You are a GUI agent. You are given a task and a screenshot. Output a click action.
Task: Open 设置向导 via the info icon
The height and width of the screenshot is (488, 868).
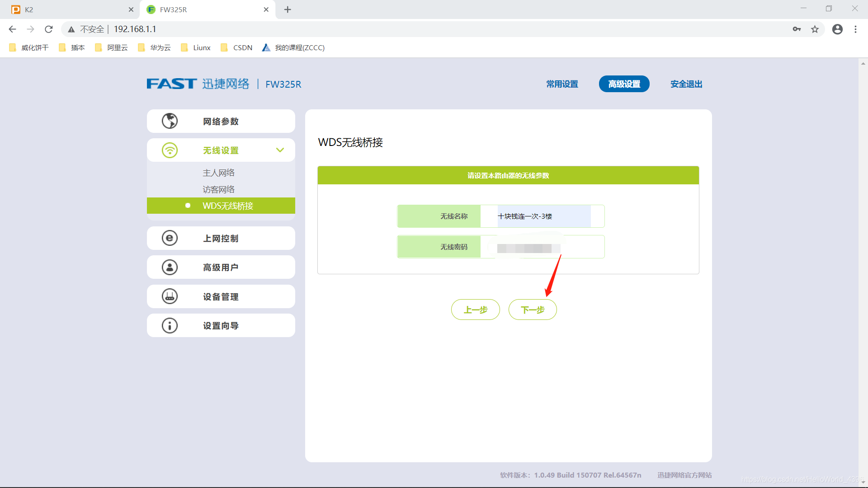click(x=170, y=325)
